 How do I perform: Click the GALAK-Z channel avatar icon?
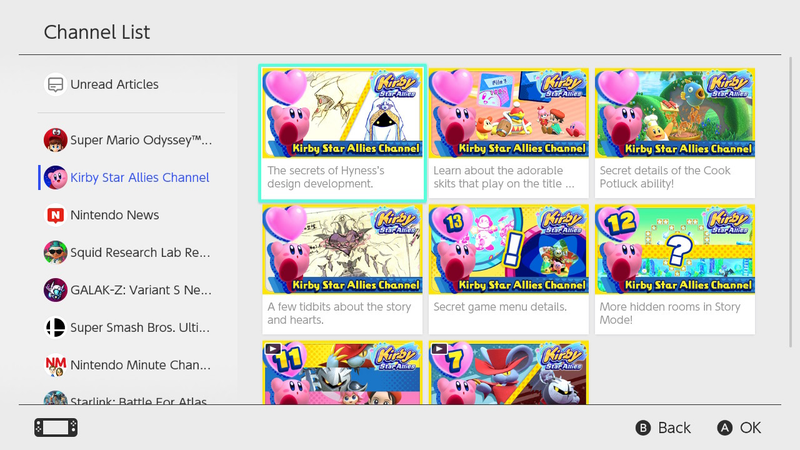tap(55, 290)
